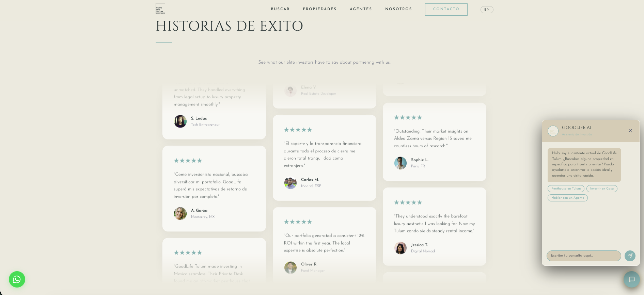
Task: Choose the Invertir en Casa quick reply
Action: pyautogui.click(x=601, y=189)
